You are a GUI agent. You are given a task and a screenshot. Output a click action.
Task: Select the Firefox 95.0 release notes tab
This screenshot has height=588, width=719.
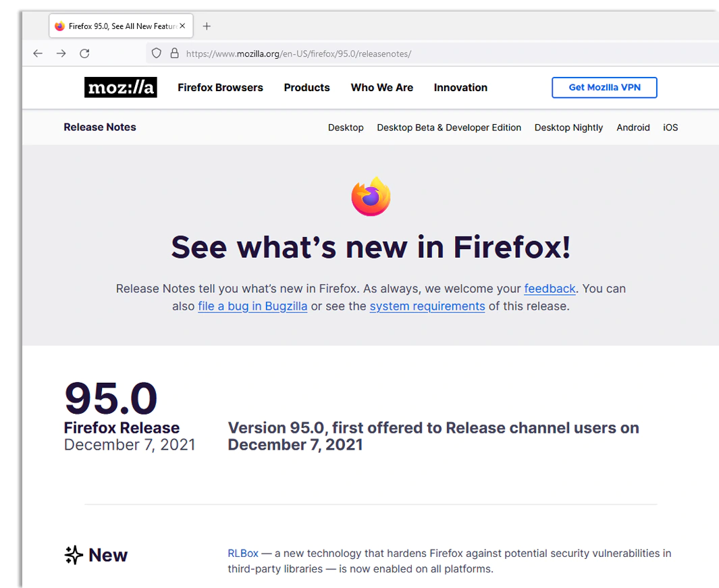coord(121,26)
